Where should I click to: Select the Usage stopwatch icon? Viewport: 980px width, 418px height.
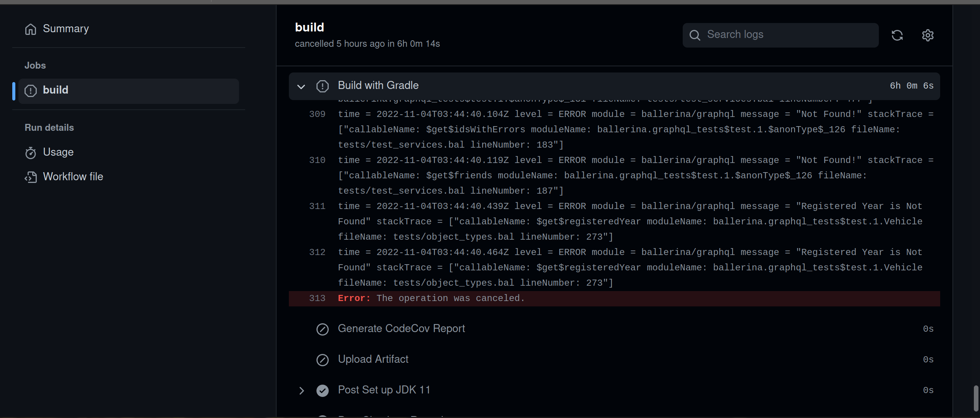pos(31,153)
